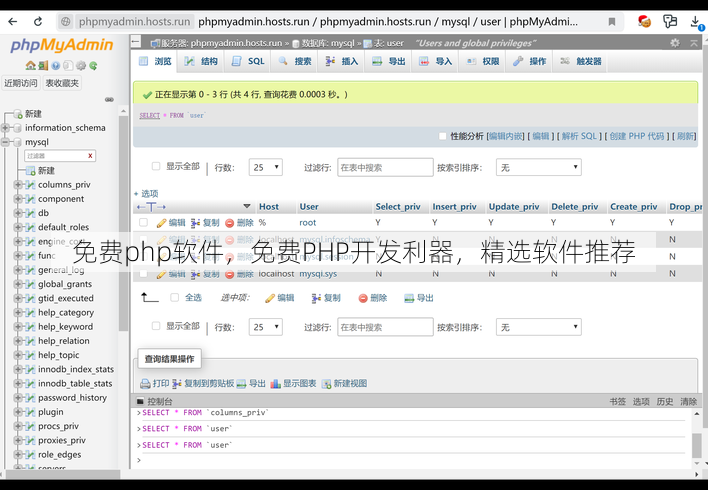
Task: Open the Insert (插入) tab
Action: pos(342,61)
